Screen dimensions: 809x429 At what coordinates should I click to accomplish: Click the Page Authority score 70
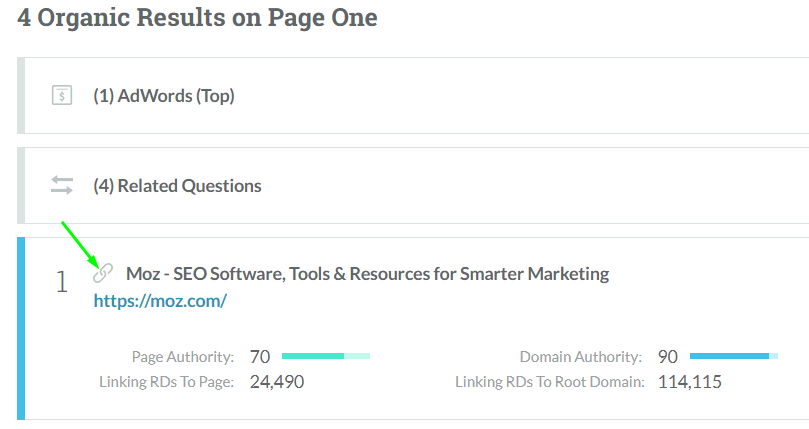(x=260, y=357)
